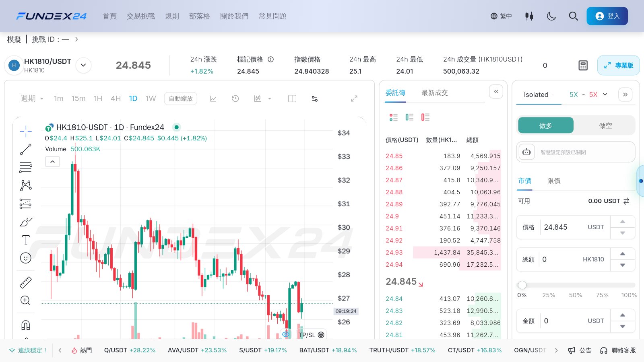644x362 pixels.
Task: Select the 做多 long side
Action: coord(546,125)
